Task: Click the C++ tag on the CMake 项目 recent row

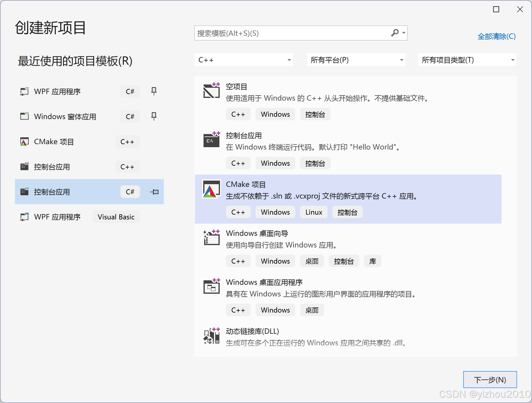Action: tap(127, 141)
